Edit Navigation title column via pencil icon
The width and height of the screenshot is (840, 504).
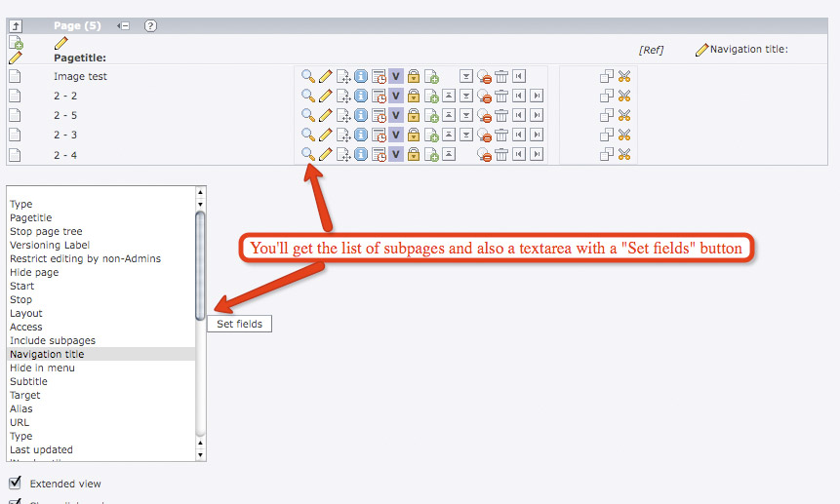coord(701,50)
